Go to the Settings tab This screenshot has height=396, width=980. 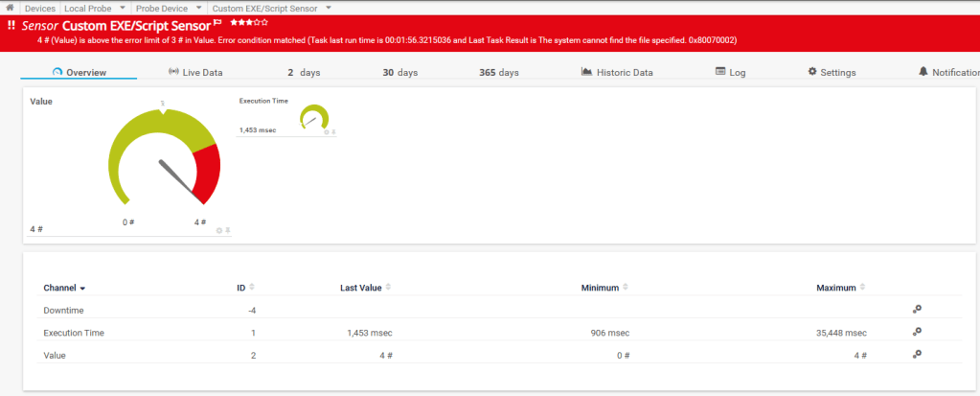click(x=832, y=72)
